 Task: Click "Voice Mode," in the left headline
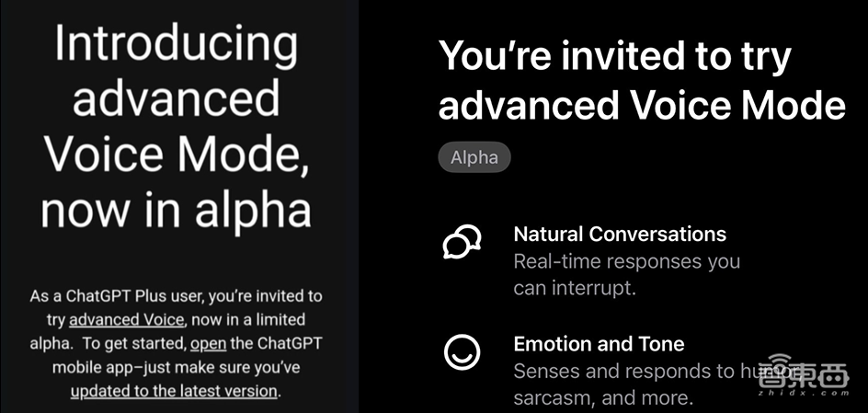pos(176,155)
